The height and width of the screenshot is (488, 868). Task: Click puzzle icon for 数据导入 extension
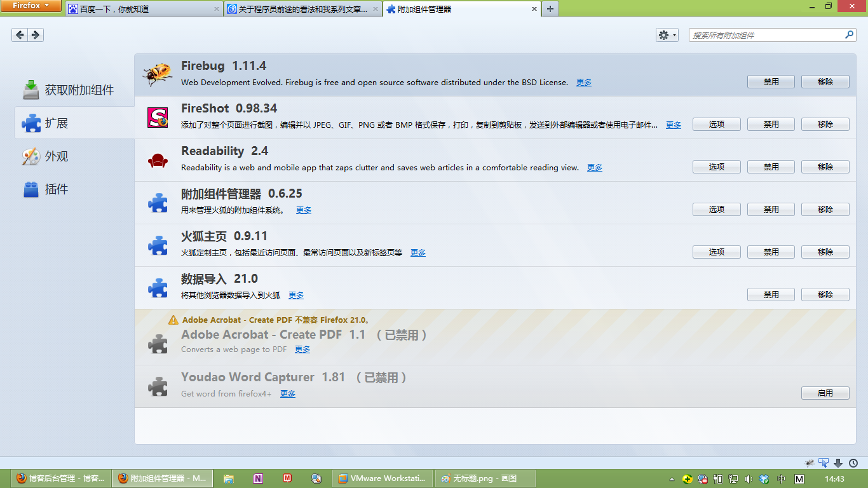[158, 288]
